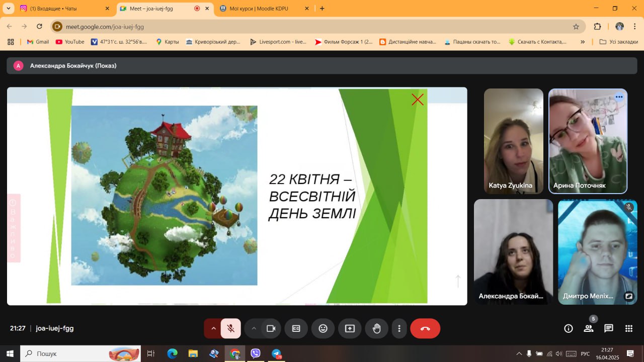Toggle the camera button in Meet

(271, 328)
